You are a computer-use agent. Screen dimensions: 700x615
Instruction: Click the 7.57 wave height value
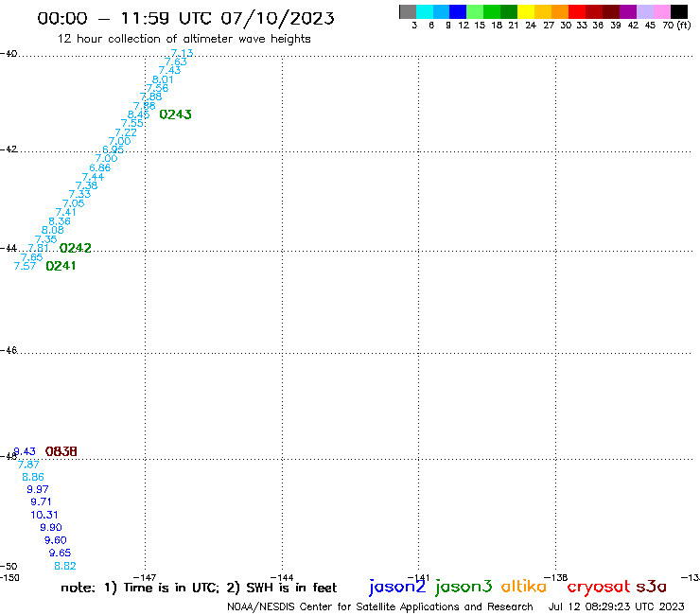pos(25,266)
